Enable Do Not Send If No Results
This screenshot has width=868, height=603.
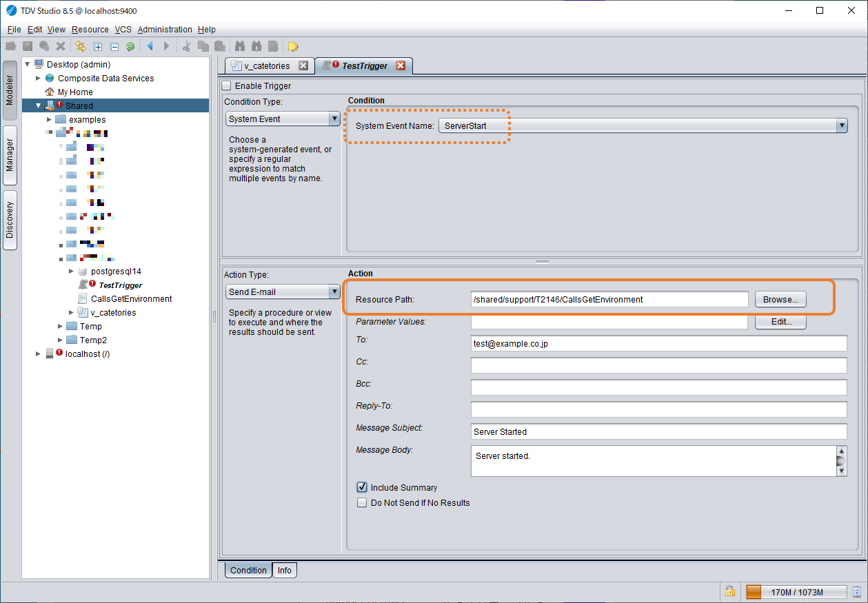362,503
